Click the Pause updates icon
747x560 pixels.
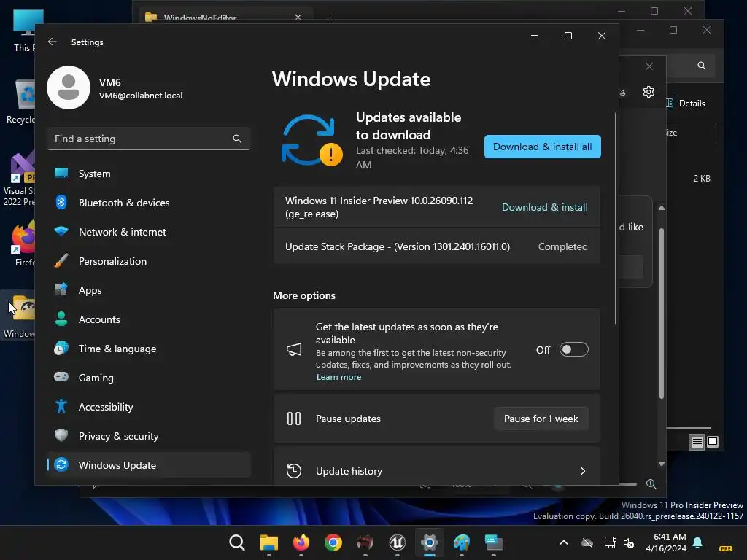(294, 419)
